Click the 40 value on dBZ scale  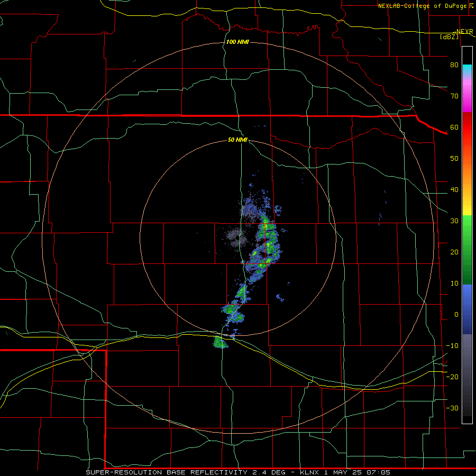pyautogui.click(x=454, y=190)
